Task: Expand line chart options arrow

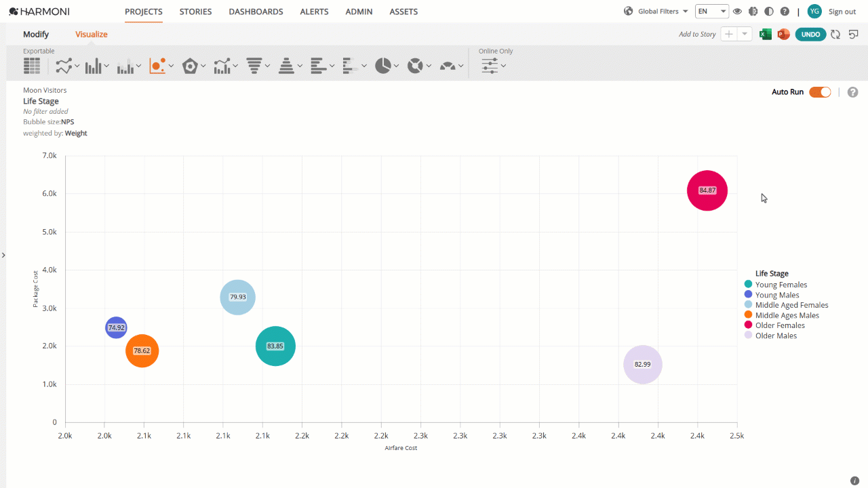Action: [x=77, y=66]
